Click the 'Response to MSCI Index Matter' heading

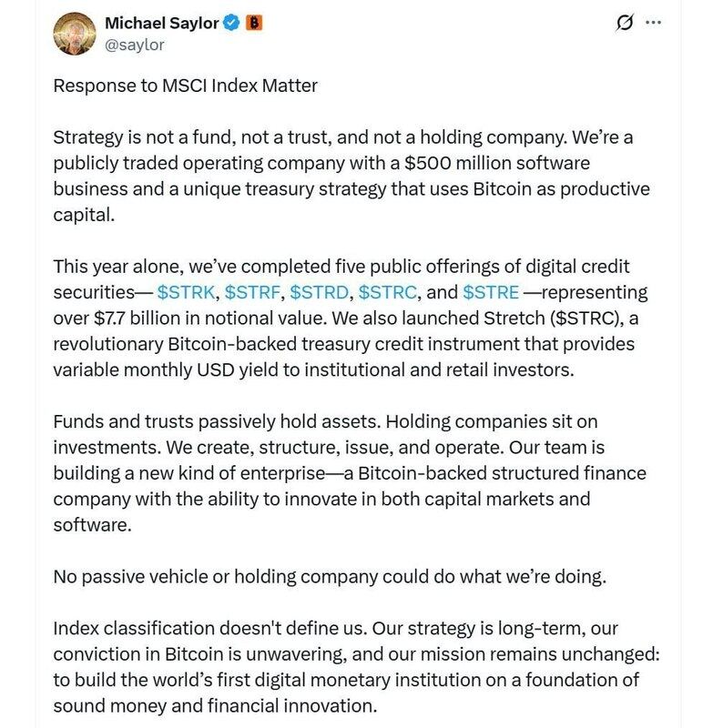pos(185,86)
